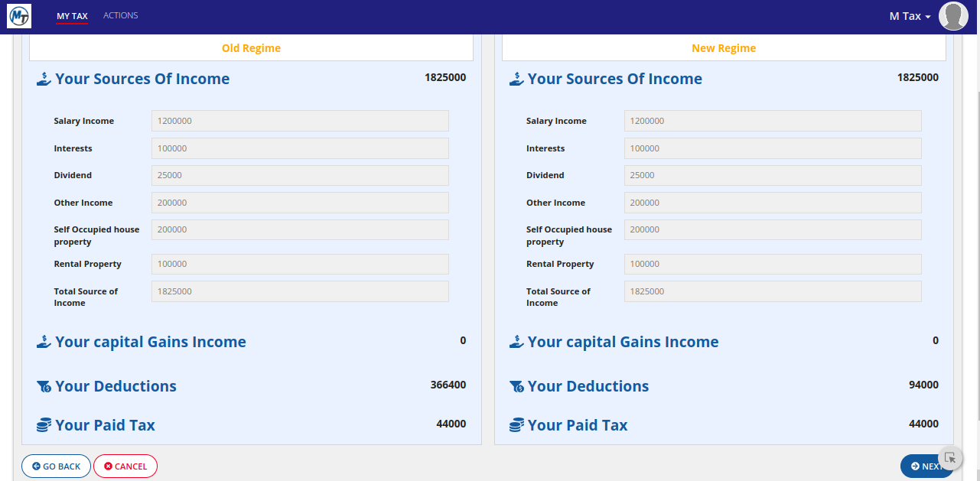Screen dimensions: 980x481
Task: Click the floating cursor widget icon
Action: [950, 458]
